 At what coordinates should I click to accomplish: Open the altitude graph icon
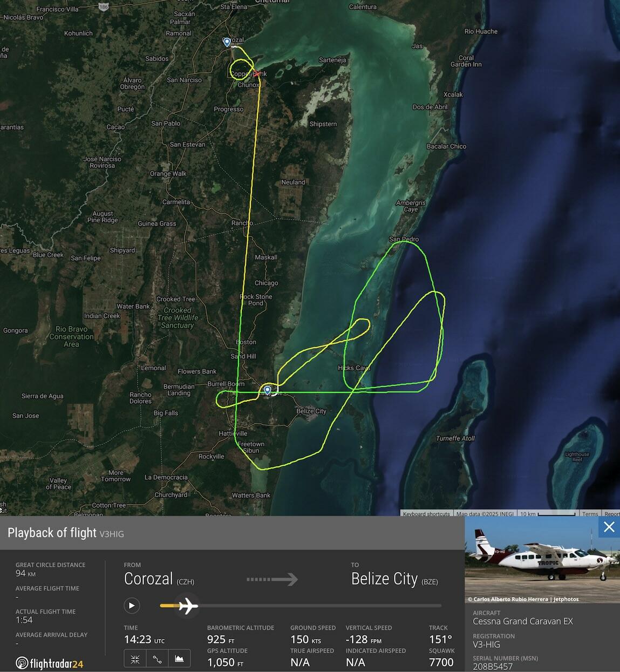(179, 659)
